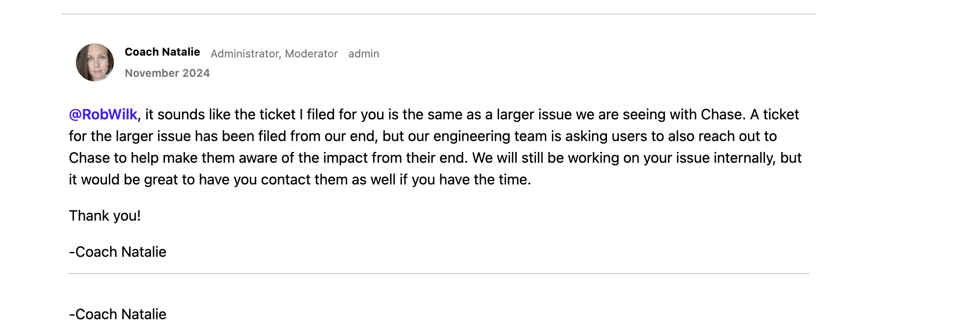Click Coach Natalie's profile avatar
980x321 pixels.
[95, 62]
